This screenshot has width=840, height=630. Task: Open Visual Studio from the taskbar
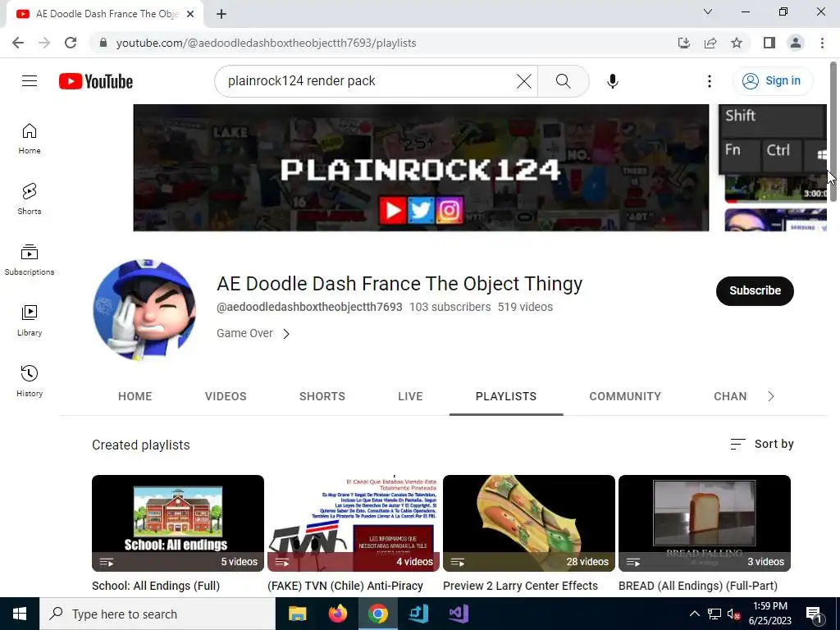(458, 614)
